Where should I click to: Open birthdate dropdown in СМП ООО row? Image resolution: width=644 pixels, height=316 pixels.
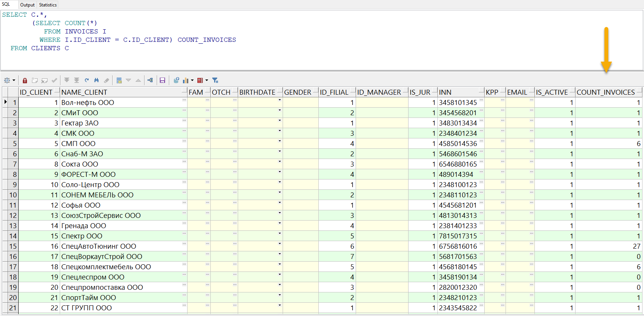(x=280, y=141)
